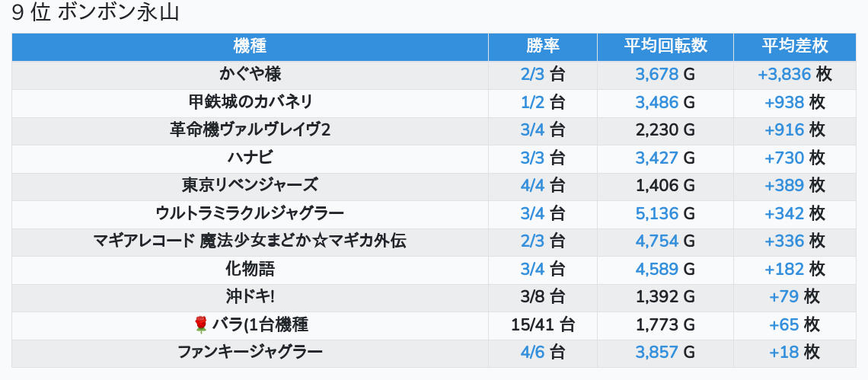
Task: Click the 9位 ボンボン永山 heading
Action: 95,13
